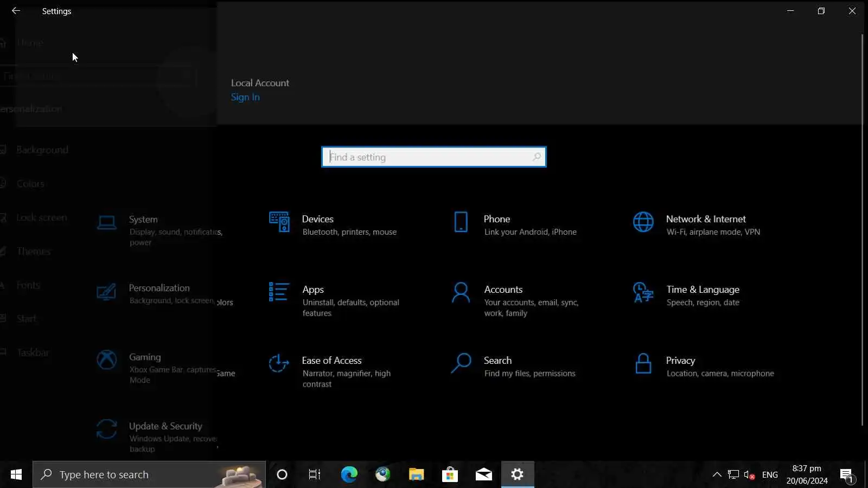Click the taskbar Type here to search box
Viewport: 868px width, 488px height.
(x=149, y=474)
